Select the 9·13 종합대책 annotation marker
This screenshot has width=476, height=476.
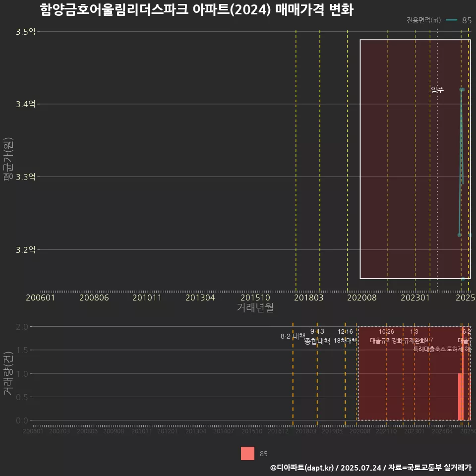click(317, 336)
